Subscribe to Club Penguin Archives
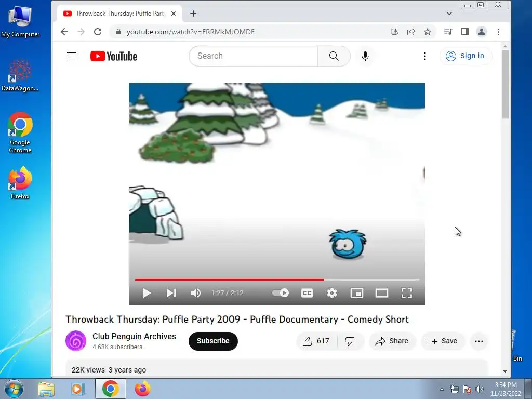Viewport: 532px width, 399px height. [x=213, y=341]
